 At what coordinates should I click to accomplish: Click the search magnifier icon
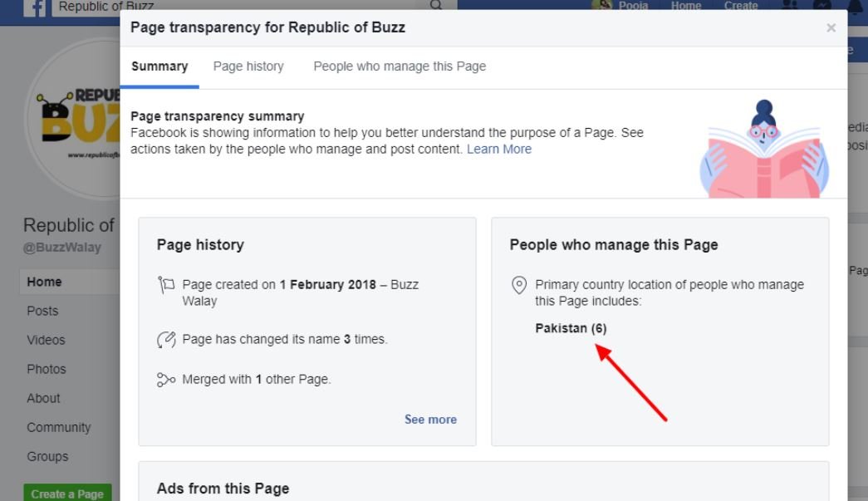pyautogui.click(x=436, y=6)
